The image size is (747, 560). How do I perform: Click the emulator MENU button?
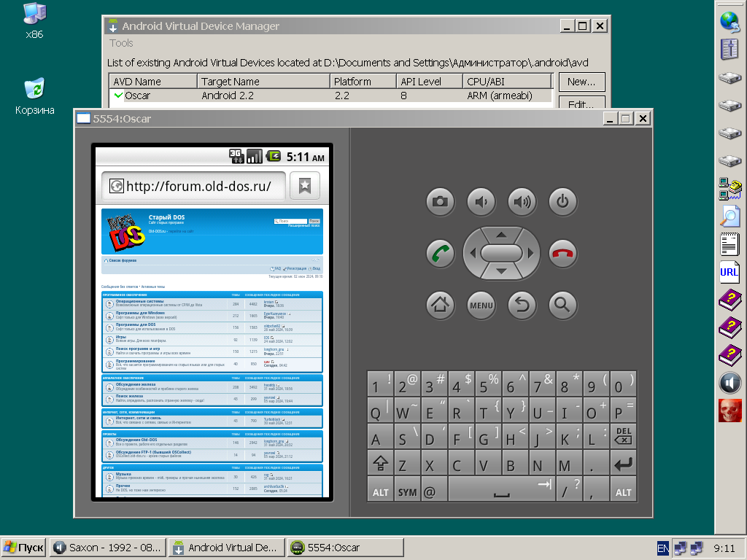(x=481, y=305)
